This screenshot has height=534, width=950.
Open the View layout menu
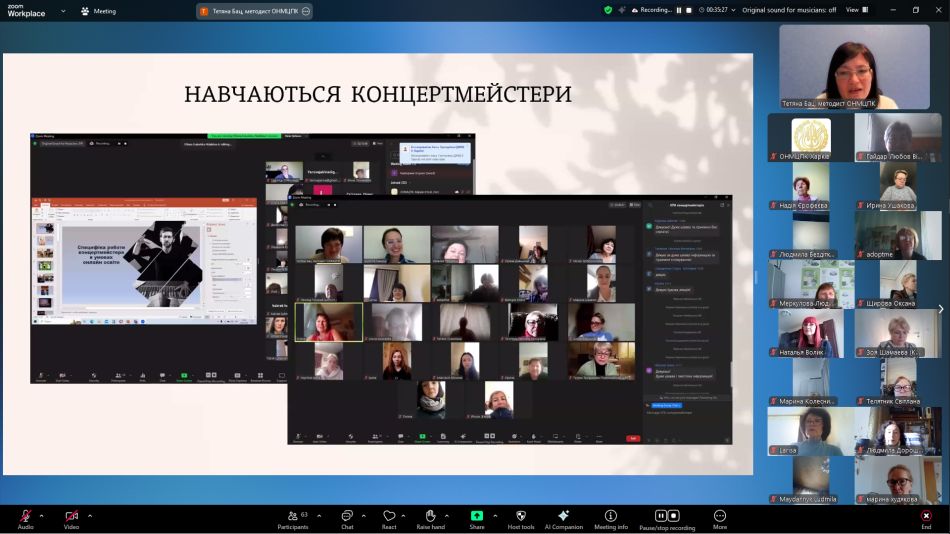(857, 10)
